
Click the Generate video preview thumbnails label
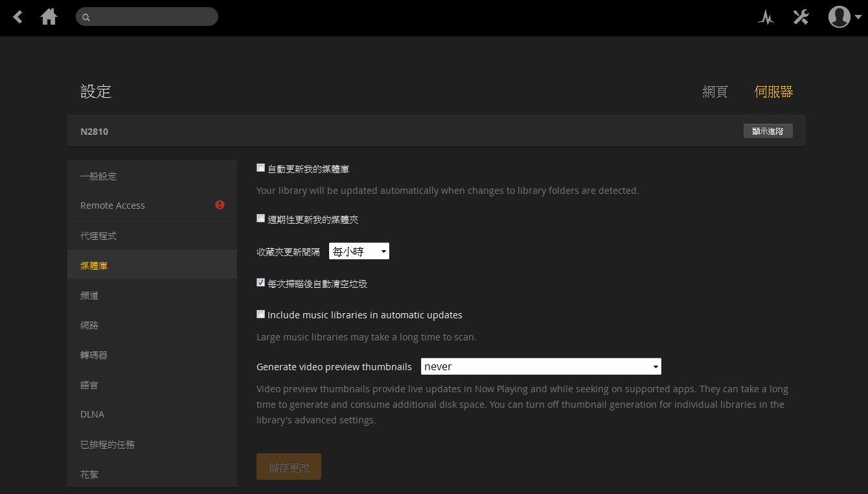pyautogui.click(x=334, y=367)
